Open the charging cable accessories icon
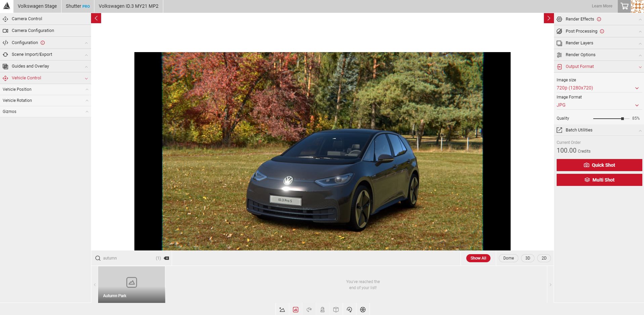644x315 pixels. point(309,310)
